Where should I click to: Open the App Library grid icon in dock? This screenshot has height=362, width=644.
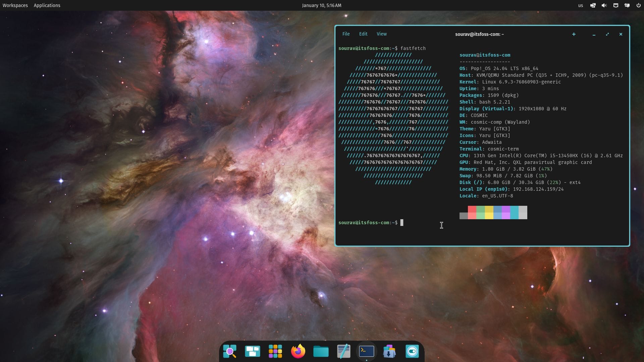click(275, 351)
